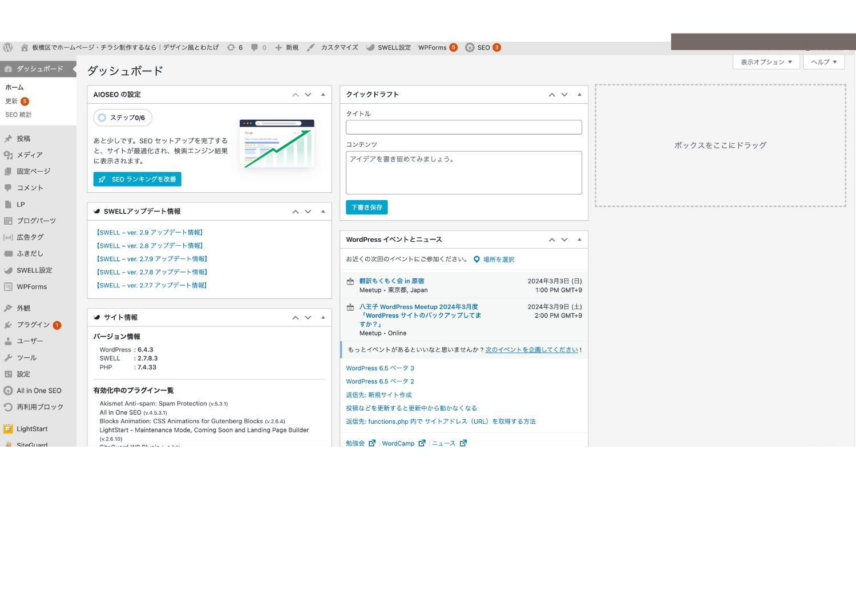Open the site home icon link
This screenshot has height=616, width=856.
(25, 47)
